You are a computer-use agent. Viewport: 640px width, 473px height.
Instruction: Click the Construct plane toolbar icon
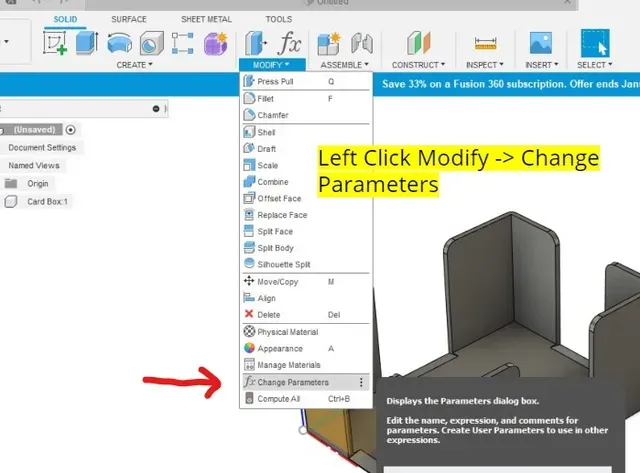tap(419, 43)
